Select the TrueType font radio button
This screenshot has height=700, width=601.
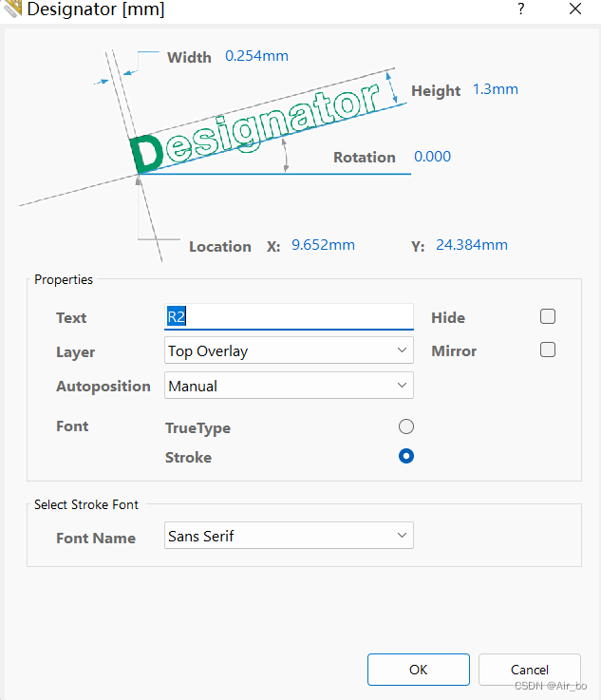pyautogui.click(x=406, y=427)
